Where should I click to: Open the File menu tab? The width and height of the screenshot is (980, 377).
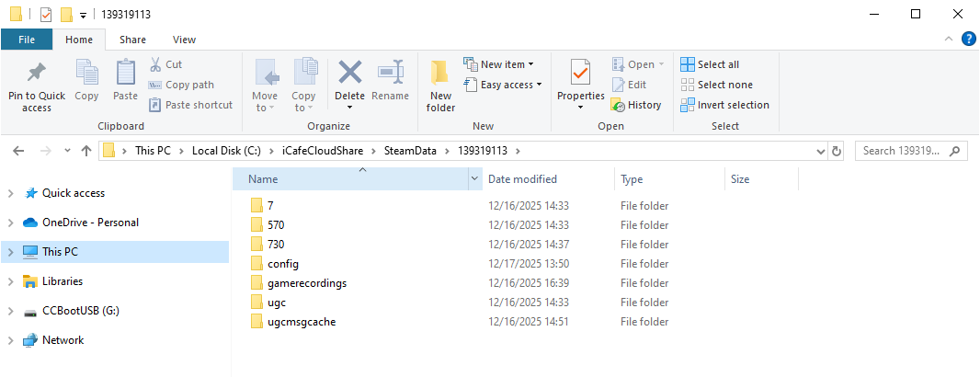point(27,40)
